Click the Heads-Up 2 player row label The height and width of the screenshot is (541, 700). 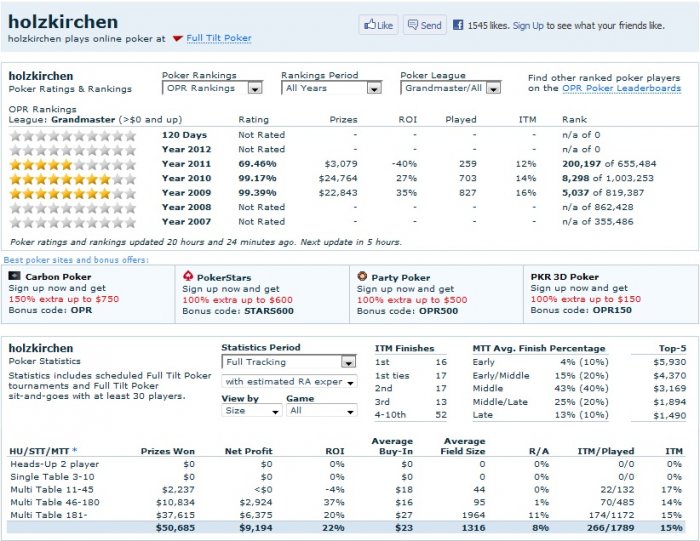pos(54,464)
